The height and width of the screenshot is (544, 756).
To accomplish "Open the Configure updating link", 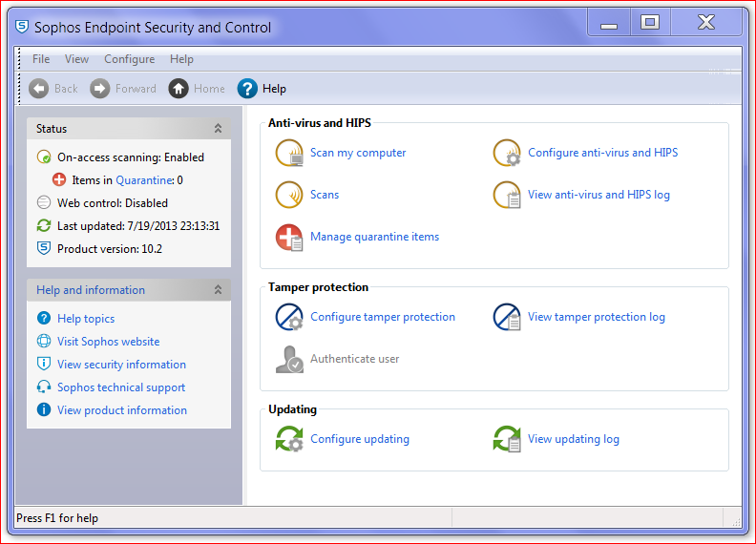I will pyautogui.click(x=360, y=439).
